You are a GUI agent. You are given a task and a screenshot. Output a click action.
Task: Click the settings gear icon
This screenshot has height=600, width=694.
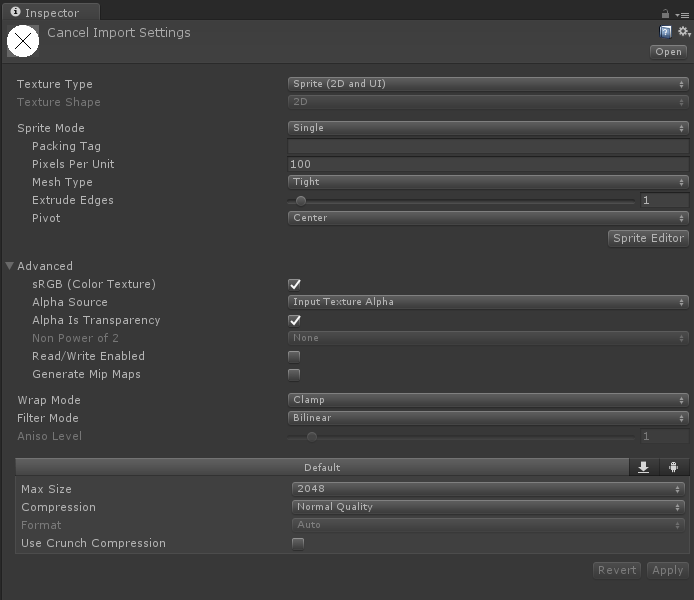click(x=683, y=32)
